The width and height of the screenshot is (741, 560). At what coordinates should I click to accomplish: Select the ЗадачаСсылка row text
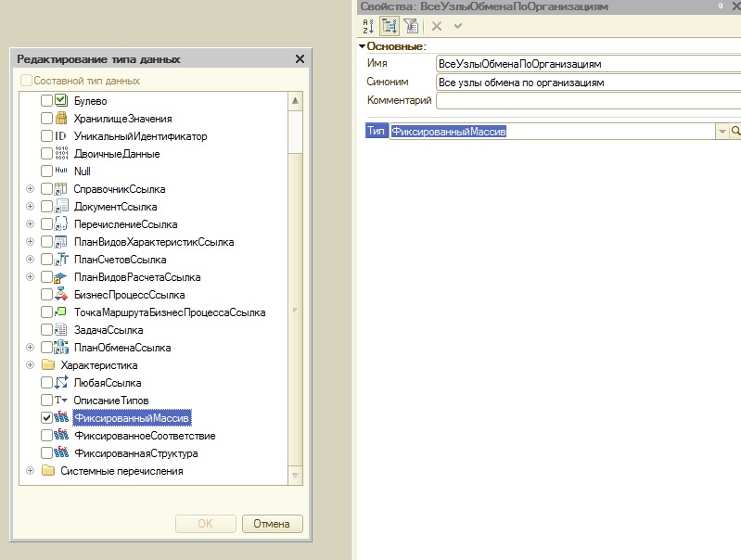(109, 330)
